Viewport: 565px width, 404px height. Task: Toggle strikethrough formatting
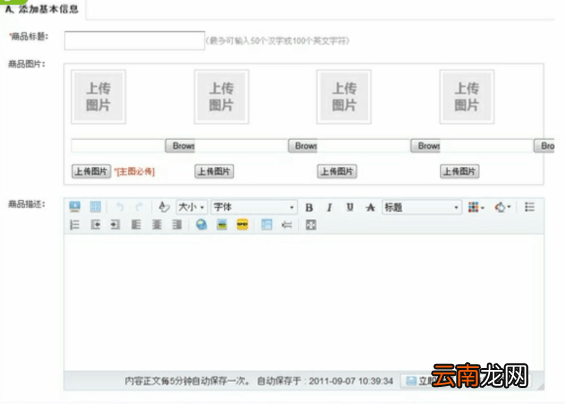click(x=370, y=208)
